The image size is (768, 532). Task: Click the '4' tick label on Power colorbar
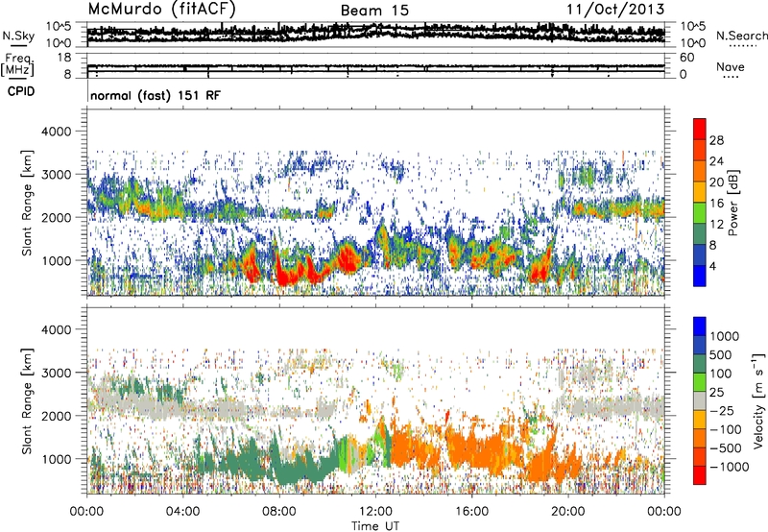713,267
